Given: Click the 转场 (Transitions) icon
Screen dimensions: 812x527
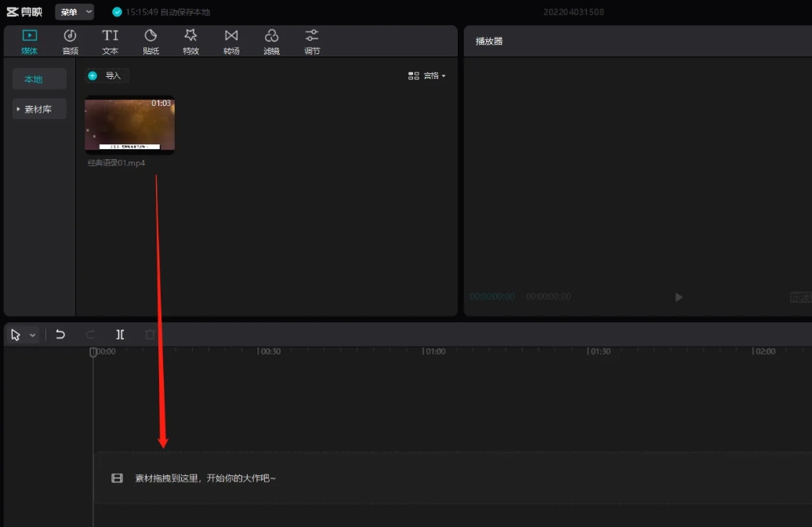Looking at the screenshot, I should [231, 41].
